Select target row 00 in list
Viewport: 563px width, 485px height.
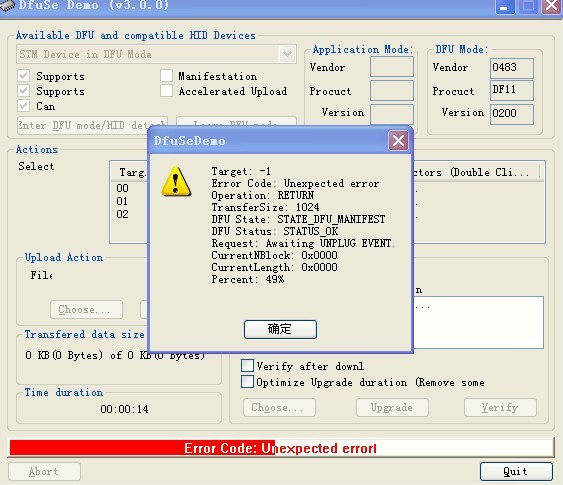(122, 188)
